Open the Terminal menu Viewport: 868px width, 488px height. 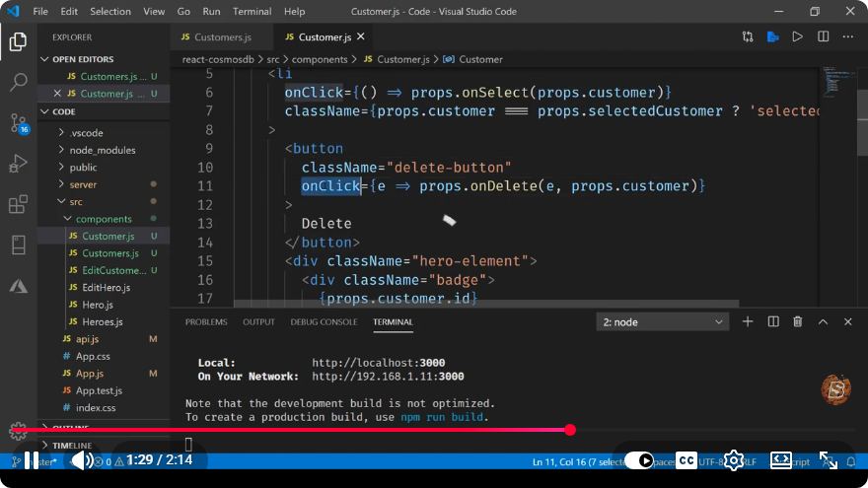point(252,11)
